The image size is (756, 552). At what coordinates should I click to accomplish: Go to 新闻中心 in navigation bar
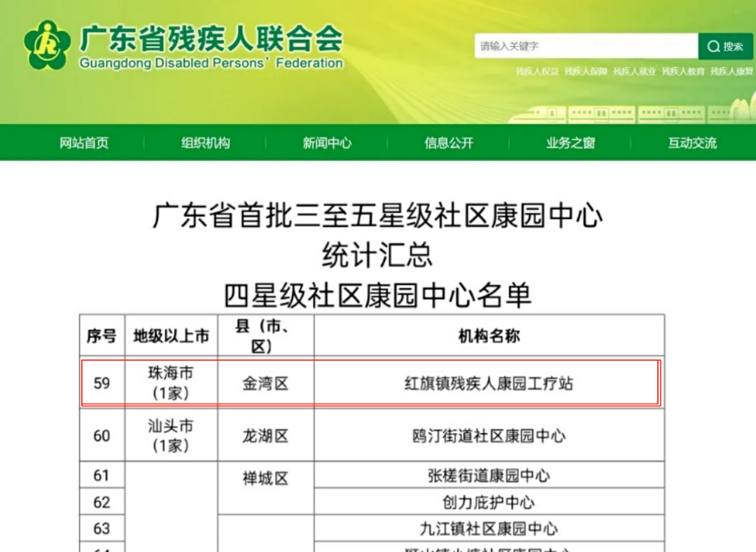(327, 143)
